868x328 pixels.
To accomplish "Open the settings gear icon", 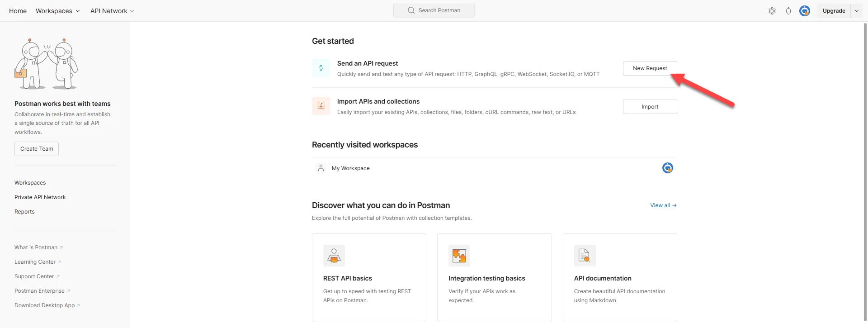I will [772, 11].
